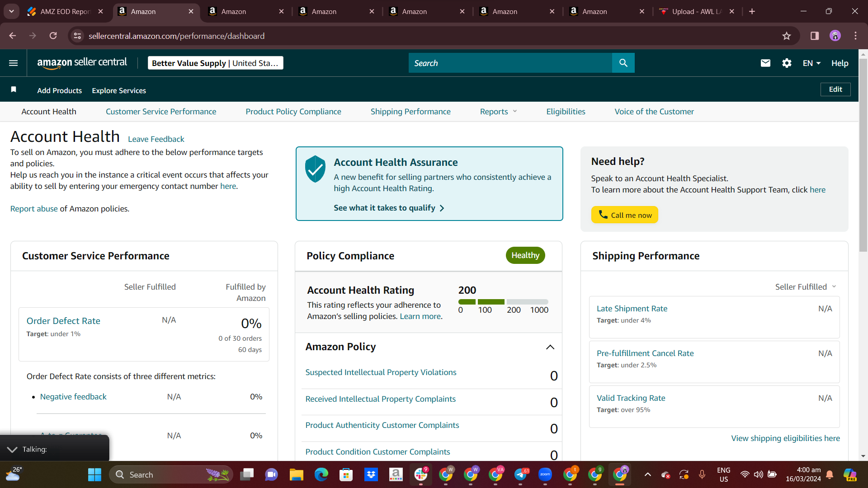The height and width of the screenshot is (488, 868).
Task: Open Telegram from the taskbar
Action: click(521, 474)
